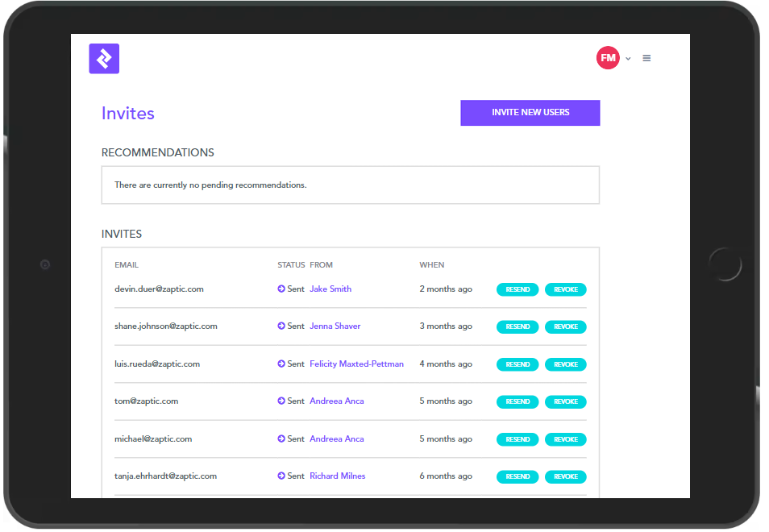The width and height of the screenshot is (769, 532).
Task: Expand the chevron next to FM avatar
Action: [x=628, y=59]
